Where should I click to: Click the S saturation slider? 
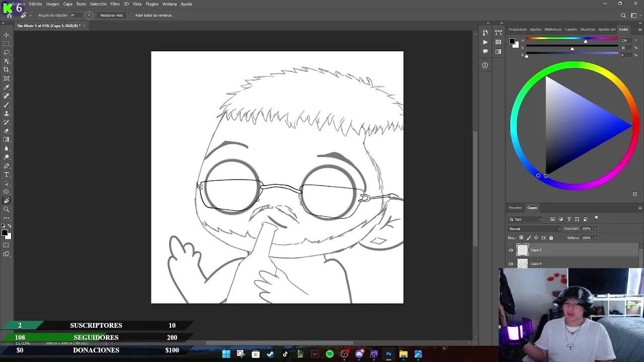572,46
